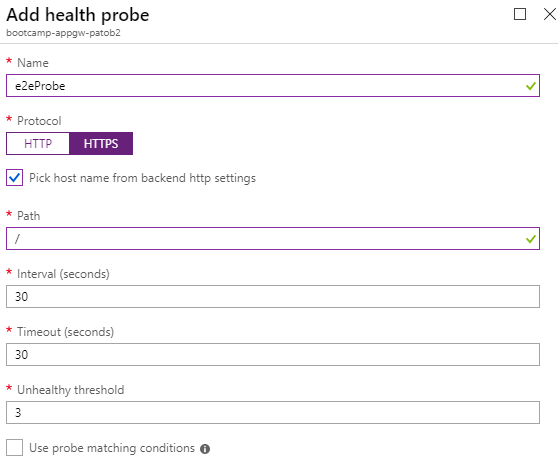Viewport: 558px width, 470px height.
Task: Select the HTTPS protocol option
Action: [101, 143]
